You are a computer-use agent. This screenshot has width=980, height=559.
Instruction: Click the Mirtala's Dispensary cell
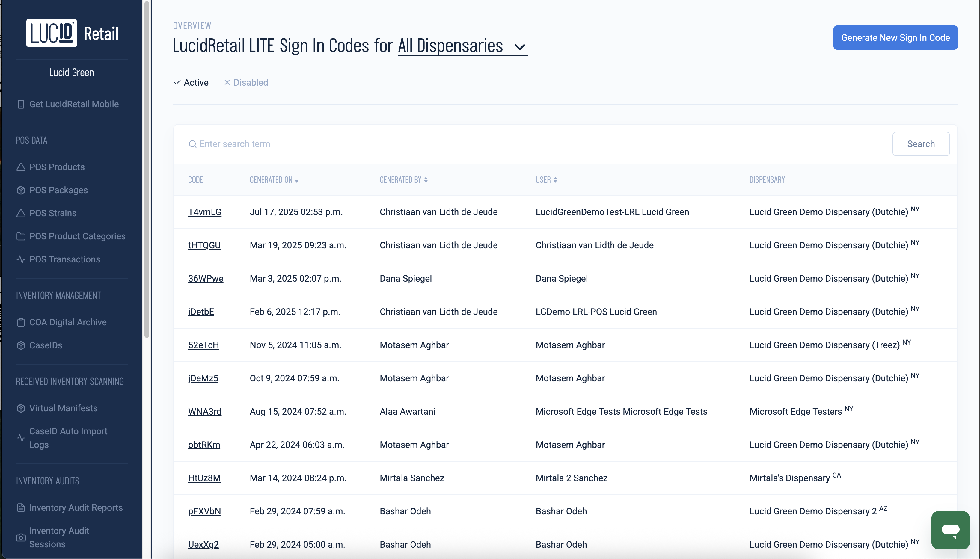point(795,478)
